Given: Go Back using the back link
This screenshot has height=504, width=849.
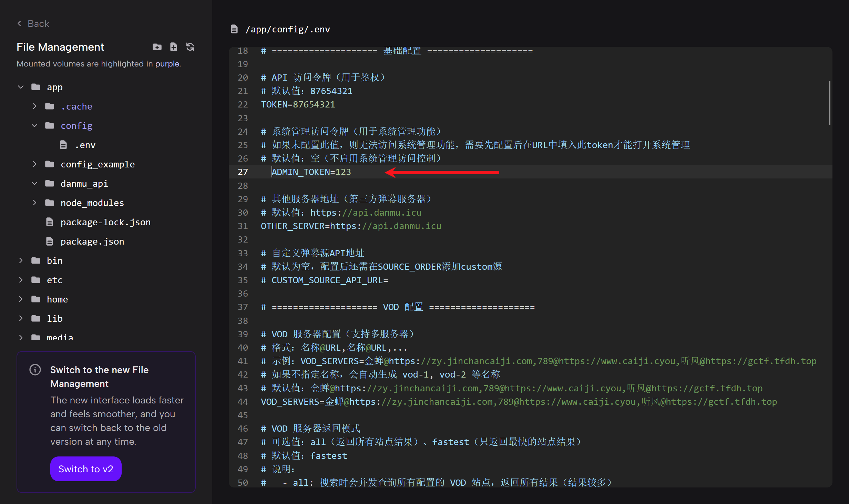Looking at the screenshot, I should click(x=33, y=23).
